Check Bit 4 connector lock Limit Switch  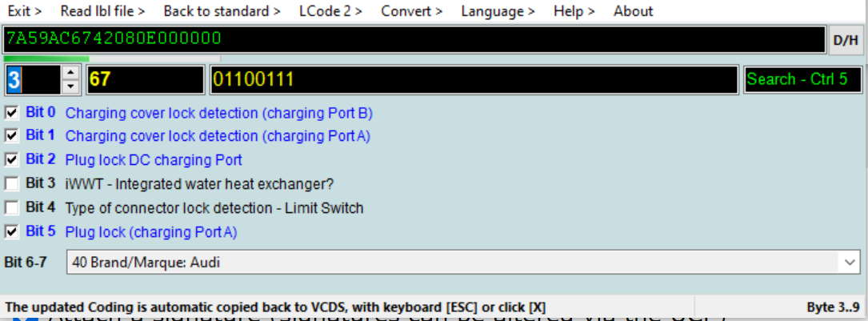[x=12, y=208]
